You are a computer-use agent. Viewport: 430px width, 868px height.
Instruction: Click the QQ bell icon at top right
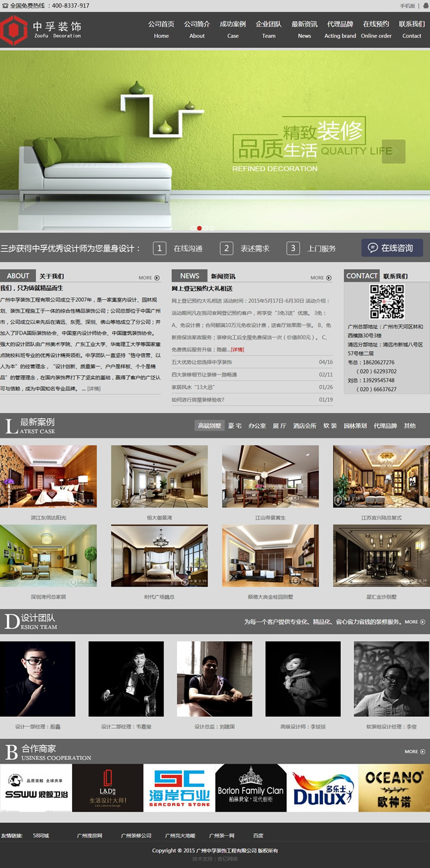click(x=424, y=6)
